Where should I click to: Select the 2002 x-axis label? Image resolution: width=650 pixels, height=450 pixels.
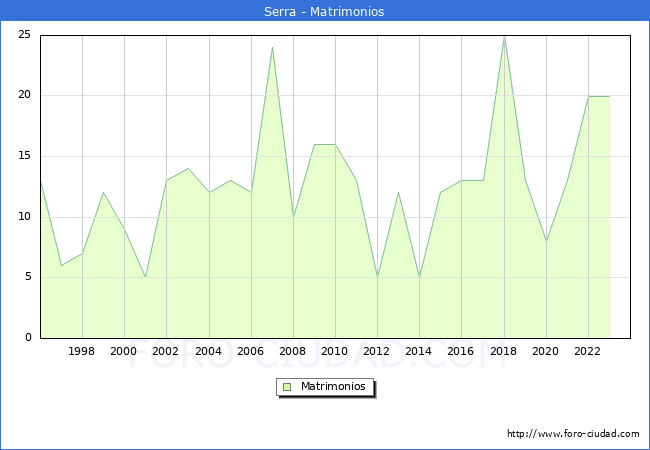165,351
